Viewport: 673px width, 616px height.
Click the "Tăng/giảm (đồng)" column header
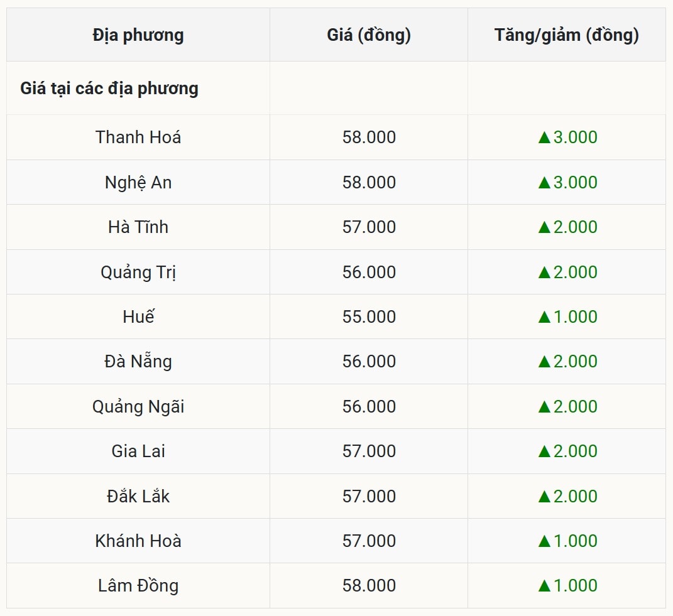tap(566, 35)
